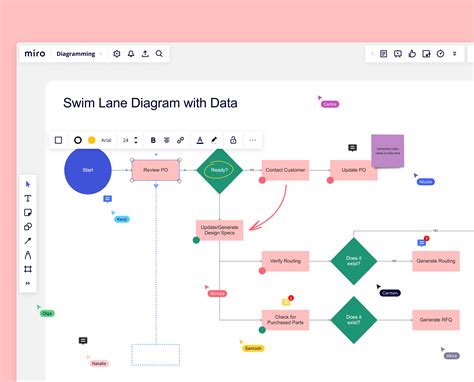Open board search magnifier

pos(159,54)
